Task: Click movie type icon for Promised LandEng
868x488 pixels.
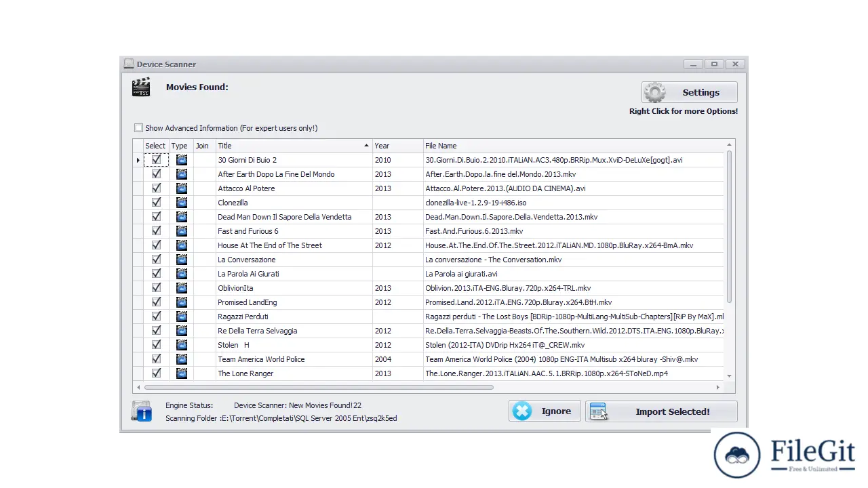Action: tap(181, 302)
